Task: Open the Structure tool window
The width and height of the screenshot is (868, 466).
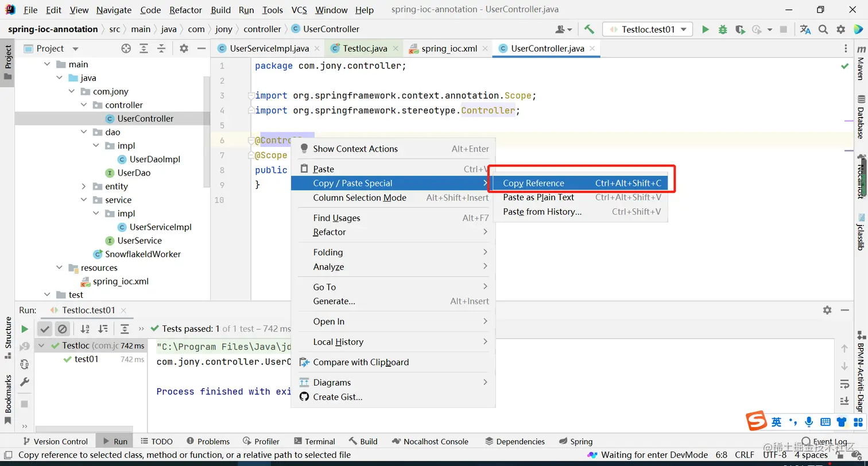Action: pos(8,337)
